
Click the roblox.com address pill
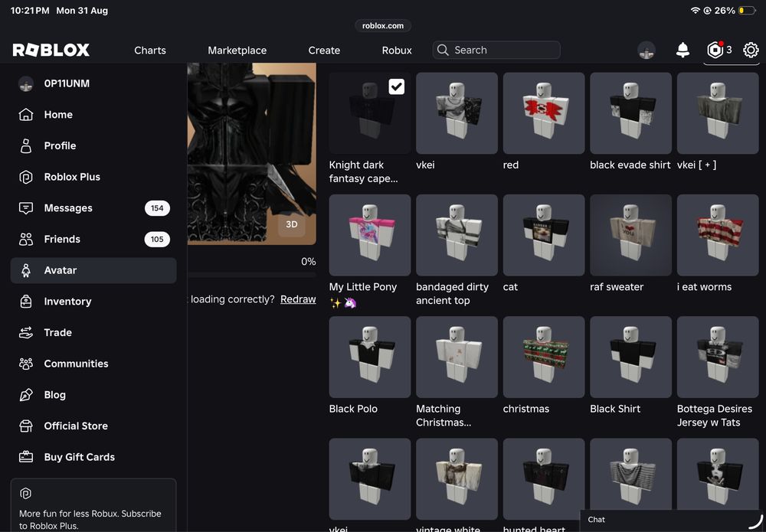383,26
